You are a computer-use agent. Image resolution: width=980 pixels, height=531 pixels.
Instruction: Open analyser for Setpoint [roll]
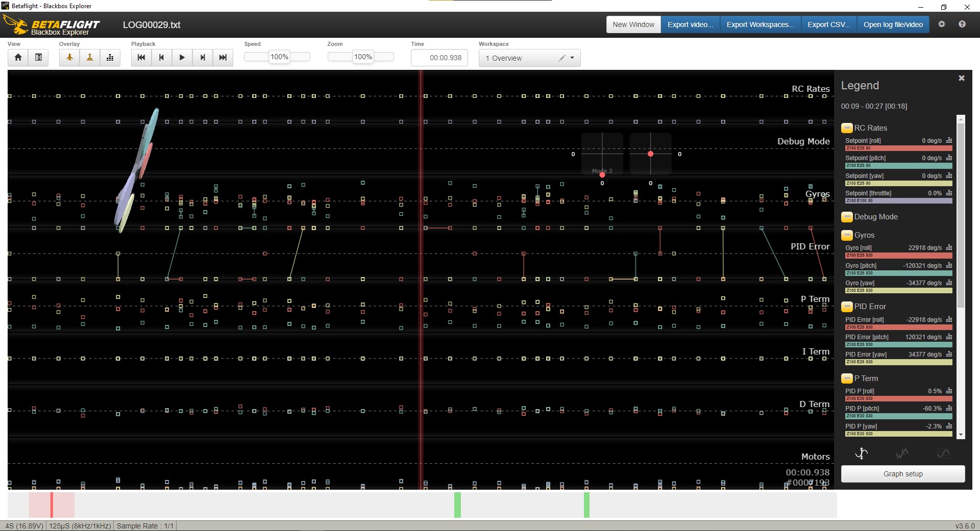(949, 140)
